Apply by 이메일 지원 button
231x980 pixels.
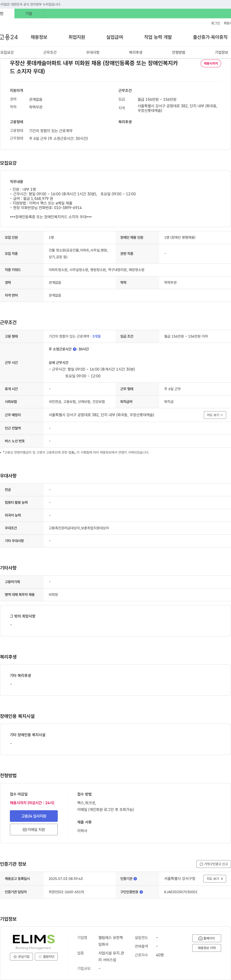pos(34,829)
